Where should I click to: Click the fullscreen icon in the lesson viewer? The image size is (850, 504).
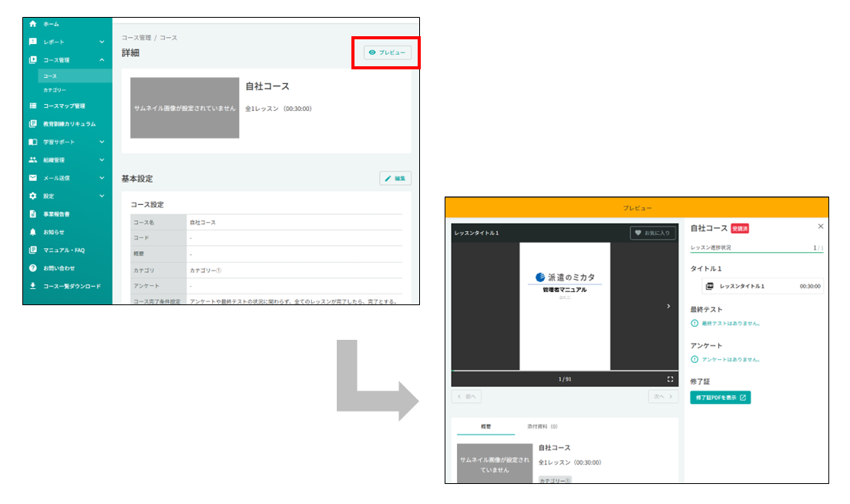[x=670, y=379]
